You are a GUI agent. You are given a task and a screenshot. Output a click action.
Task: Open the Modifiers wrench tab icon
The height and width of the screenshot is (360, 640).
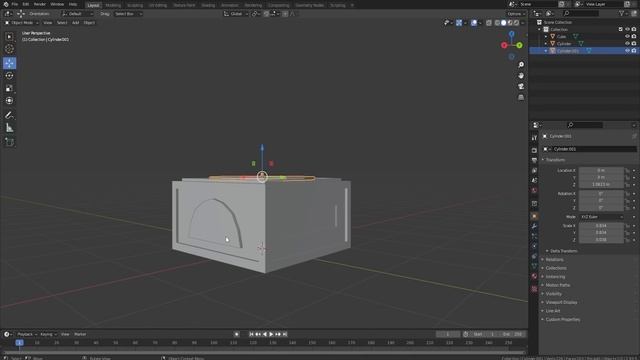[534, 226]
